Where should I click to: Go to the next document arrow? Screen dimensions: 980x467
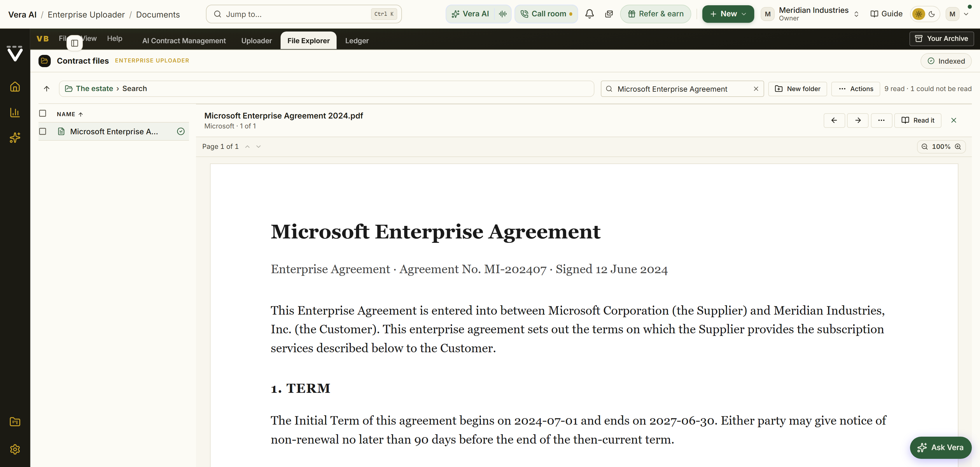point(857,120)
